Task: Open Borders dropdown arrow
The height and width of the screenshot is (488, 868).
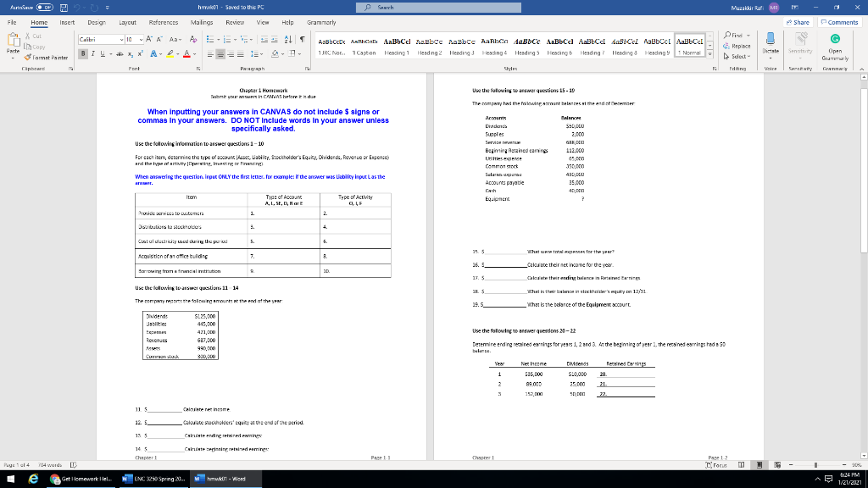Action: 299,53
